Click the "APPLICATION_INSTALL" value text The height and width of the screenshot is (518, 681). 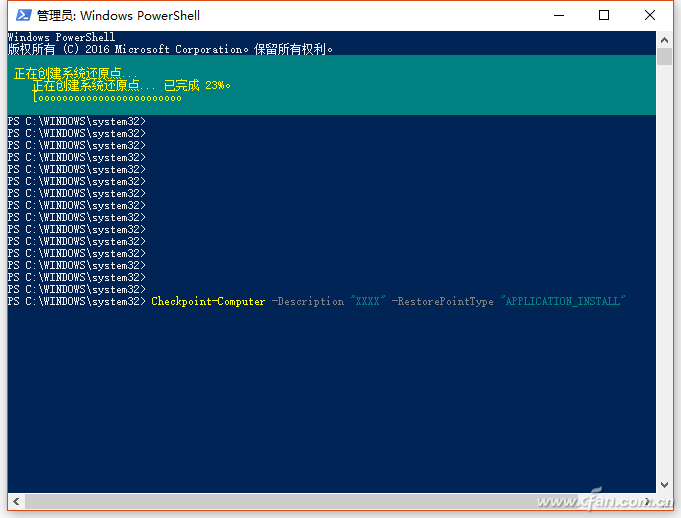point(563,301)
